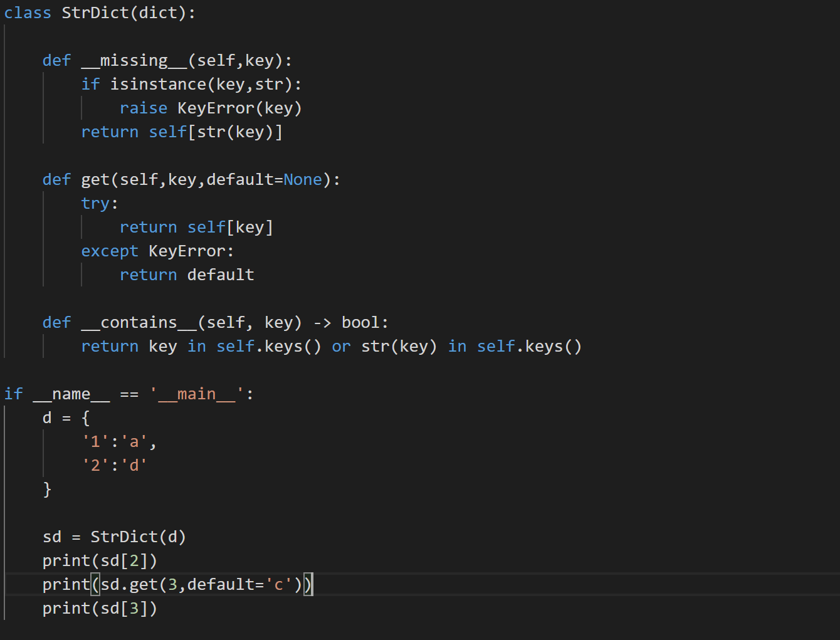Click the '__contains__' method name
The image size is (840, 640).
pyautogui.click(x=139, y=323)
